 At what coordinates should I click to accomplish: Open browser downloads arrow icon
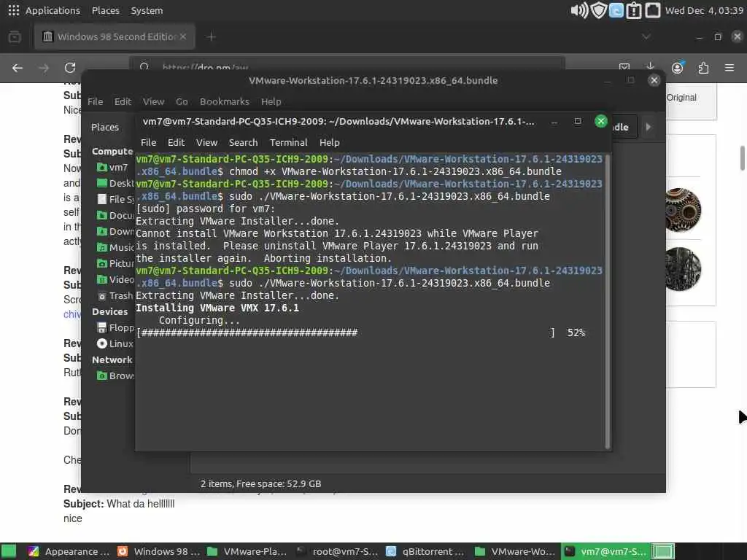[650, 67]
